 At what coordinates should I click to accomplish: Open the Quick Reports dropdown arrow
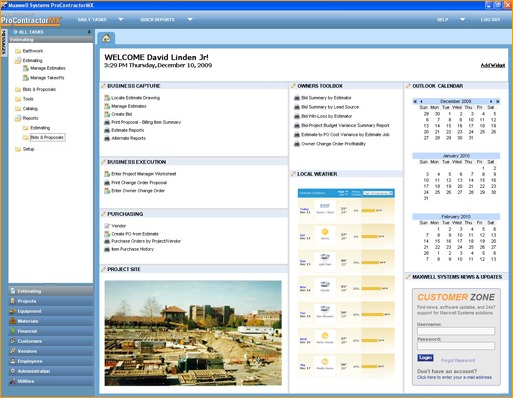(190, 20)
